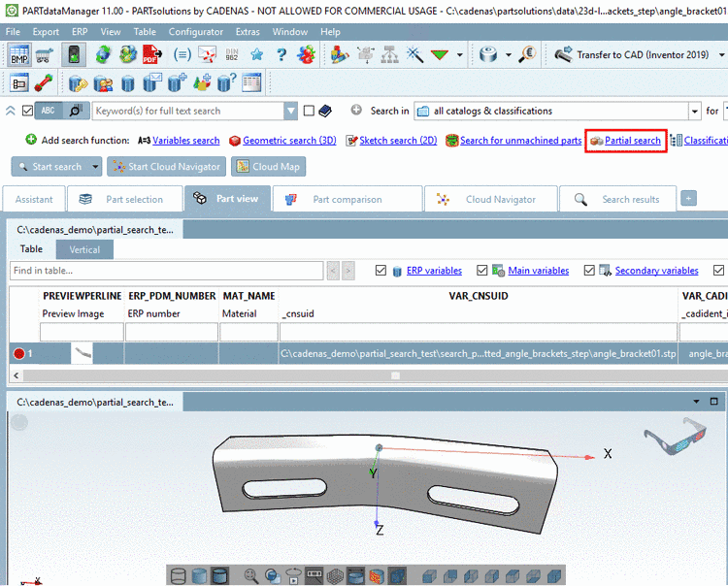Click the DIN 962 standard icon

click(232, 54)
